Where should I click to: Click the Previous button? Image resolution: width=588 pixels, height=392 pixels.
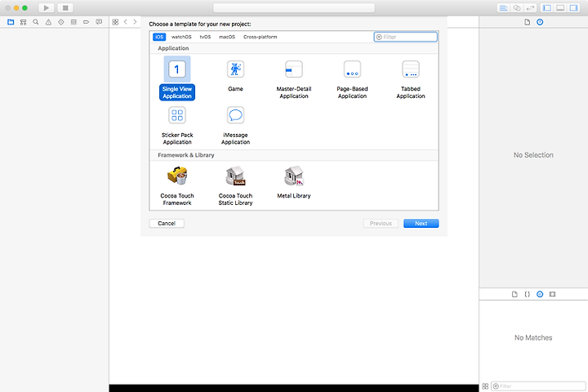coord(381,224)
